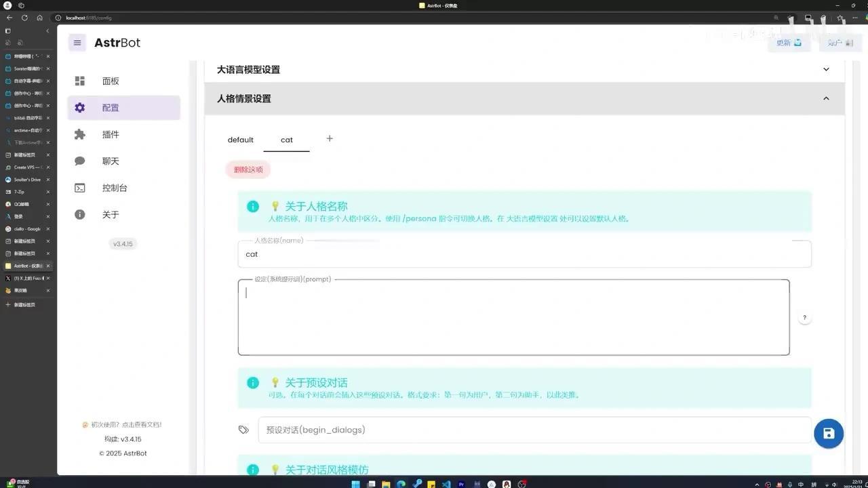
Task: Expand the 大语言模型设置 section
Action: tap(525, 69)
